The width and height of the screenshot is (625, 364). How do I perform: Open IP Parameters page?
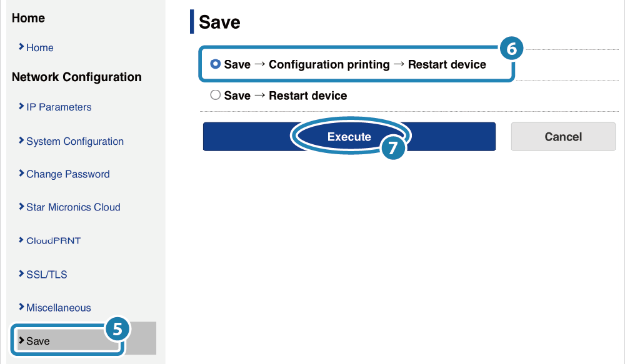click(x=59, y=107)
